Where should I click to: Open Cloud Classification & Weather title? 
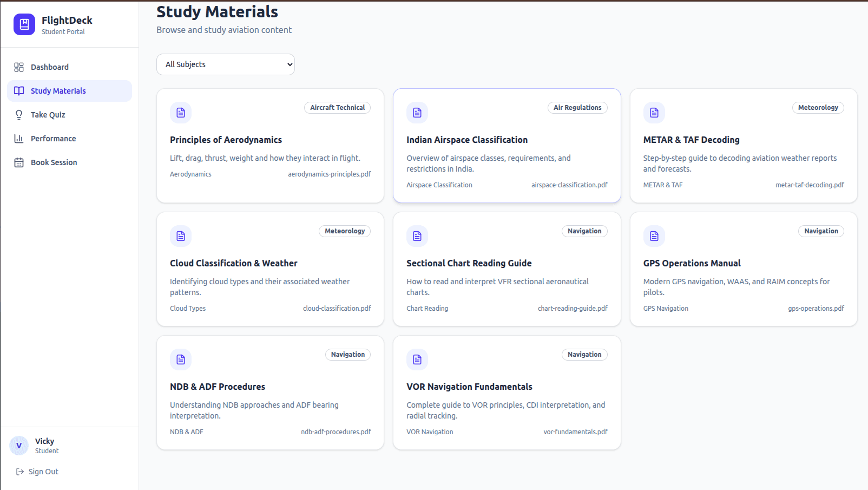(234, 263)
